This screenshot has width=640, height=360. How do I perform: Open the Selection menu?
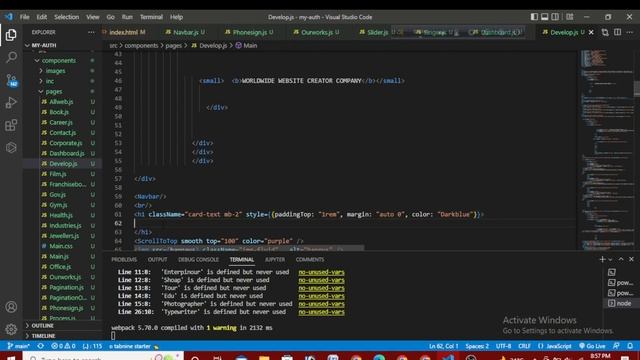pos(66,17)
